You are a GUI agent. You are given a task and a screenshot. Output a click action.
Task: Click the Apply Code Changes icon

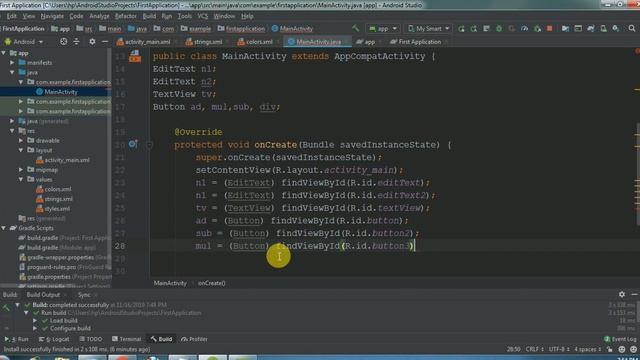click(x=487, y=29)
